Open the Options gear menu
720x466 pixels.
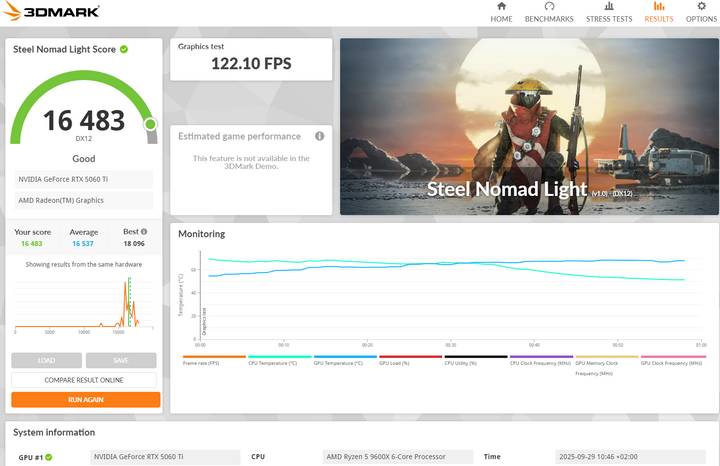(x=701, y=12)
